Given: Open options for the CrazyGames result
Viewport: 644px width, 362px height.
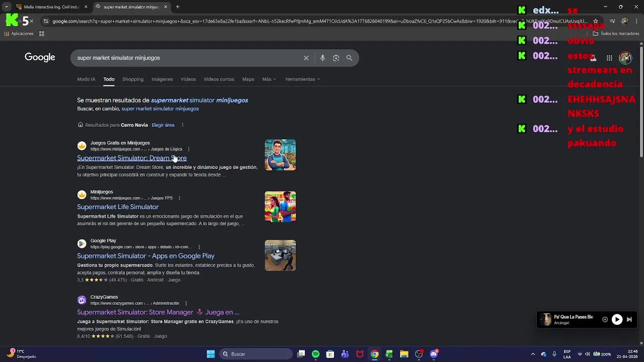Looking at the screenshot, I should 186,304.
